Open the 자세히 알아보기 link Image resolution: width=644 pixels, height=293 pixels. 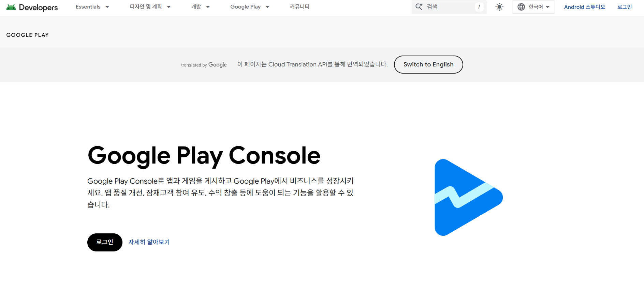(149, 242)
